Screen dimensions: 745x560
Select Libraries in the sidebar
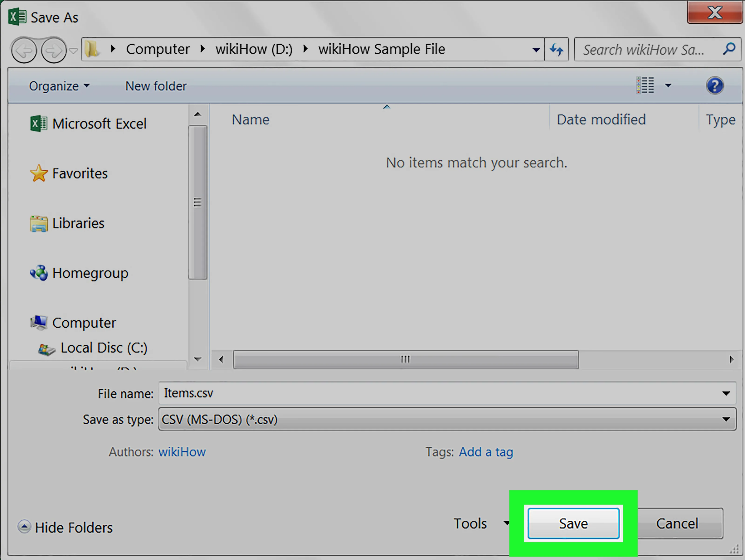pyautogui.click(x=78, y=223)
